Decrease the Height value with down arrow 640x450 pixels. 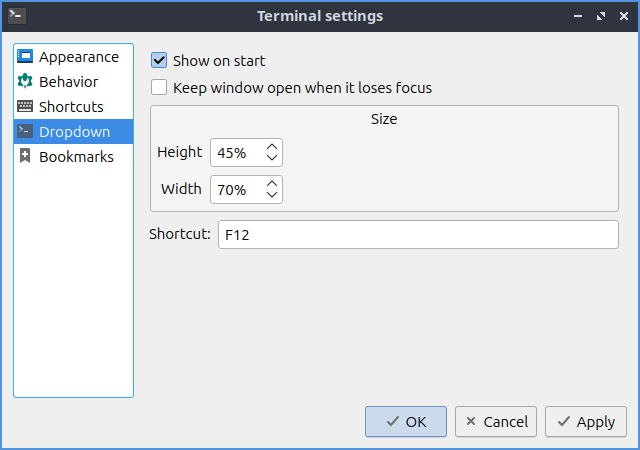272,159
